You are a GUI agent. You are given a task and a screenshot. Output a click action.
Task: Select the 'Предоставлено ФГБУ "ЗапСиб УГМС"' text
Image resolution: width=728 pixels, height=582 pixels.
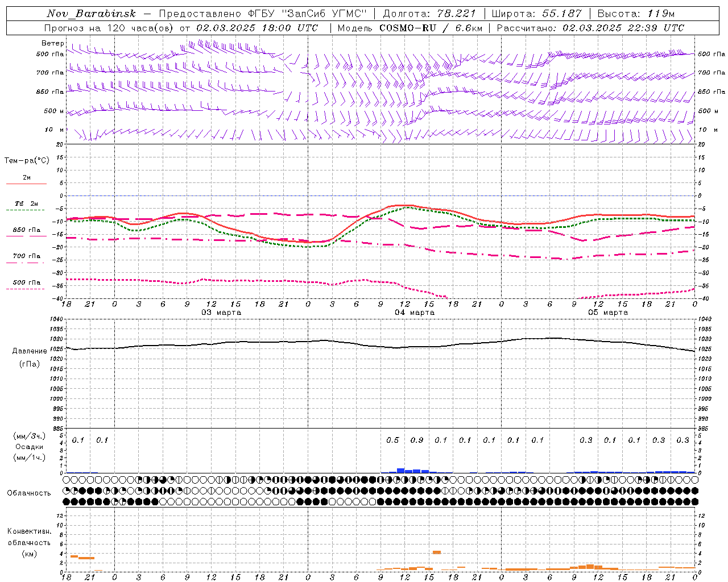coord(263,14)
